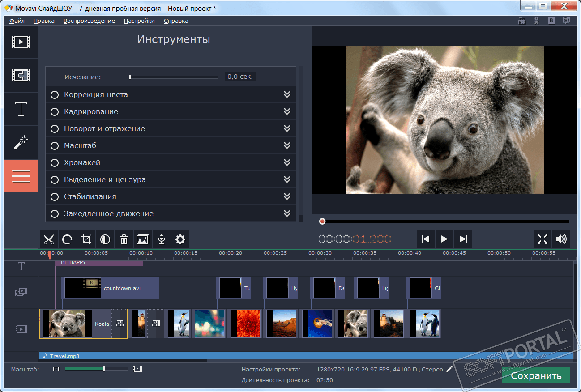Click the overlay video track icon
The width and height of the screenshot is (581, 392).
21,292
